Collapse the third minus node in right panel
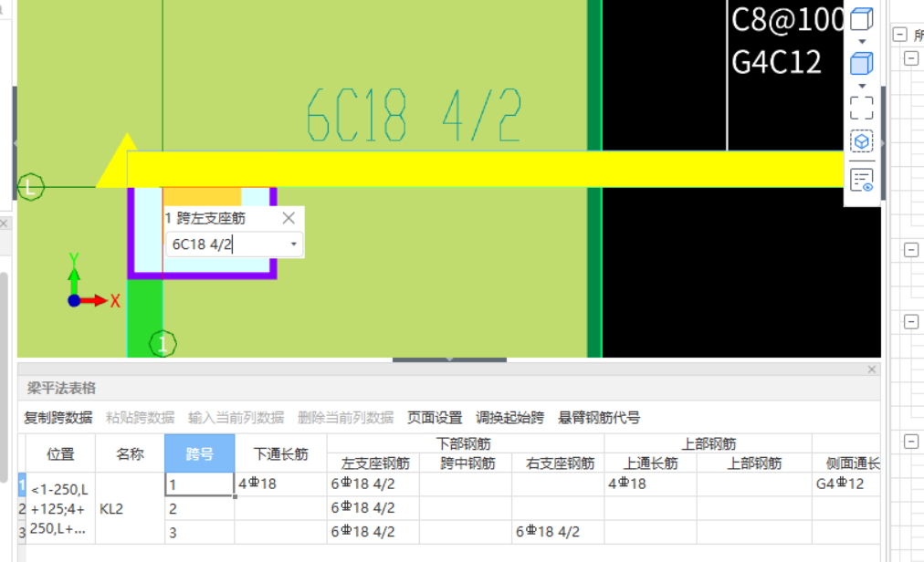The height and width of the screenshot is (562, 924). (911, 250)
